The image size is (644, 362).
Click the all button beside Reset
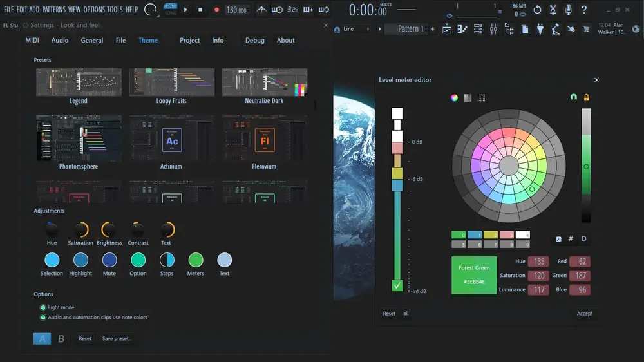tap(406, 314)
